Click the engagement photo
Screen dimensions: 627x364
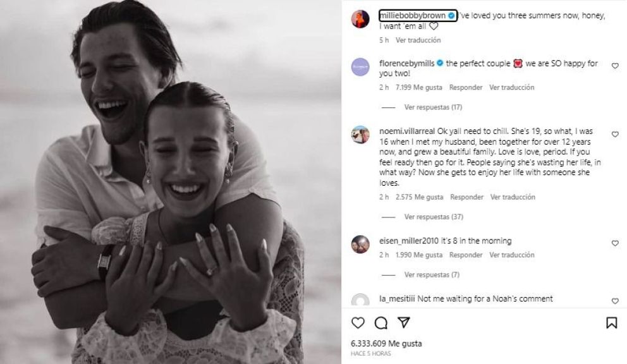click(171, 182)
